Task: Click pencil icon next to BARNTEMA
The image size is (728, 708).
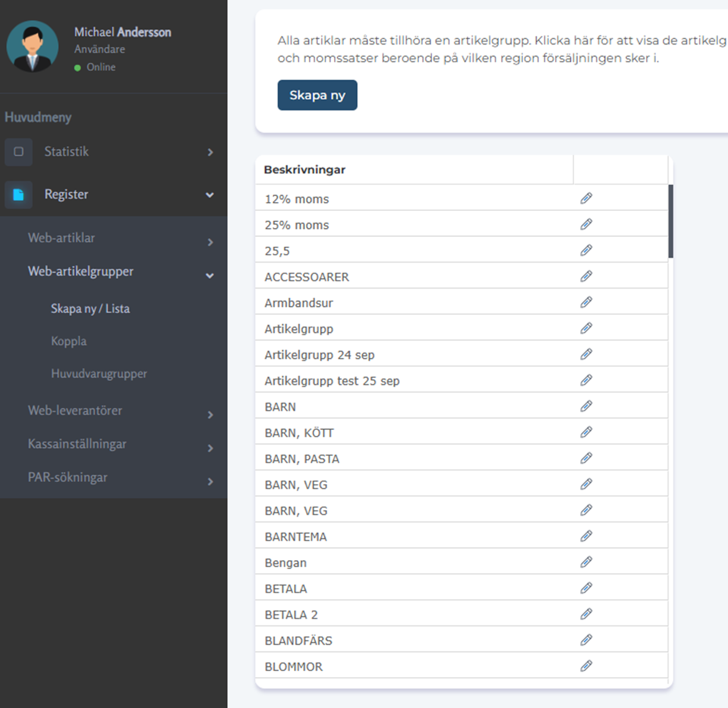Action: (586, 536)
